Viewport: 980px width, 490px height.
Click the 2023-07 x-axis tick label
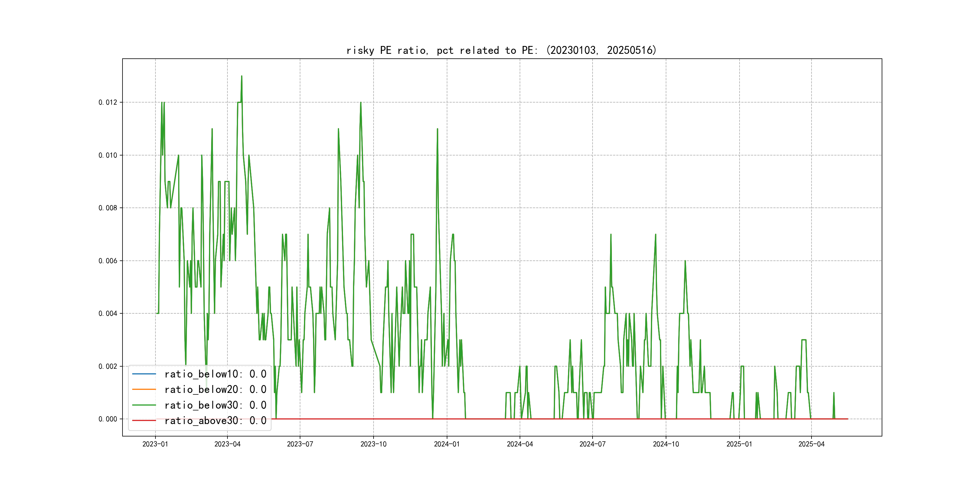pyautogui.click(x=300, y=444)
